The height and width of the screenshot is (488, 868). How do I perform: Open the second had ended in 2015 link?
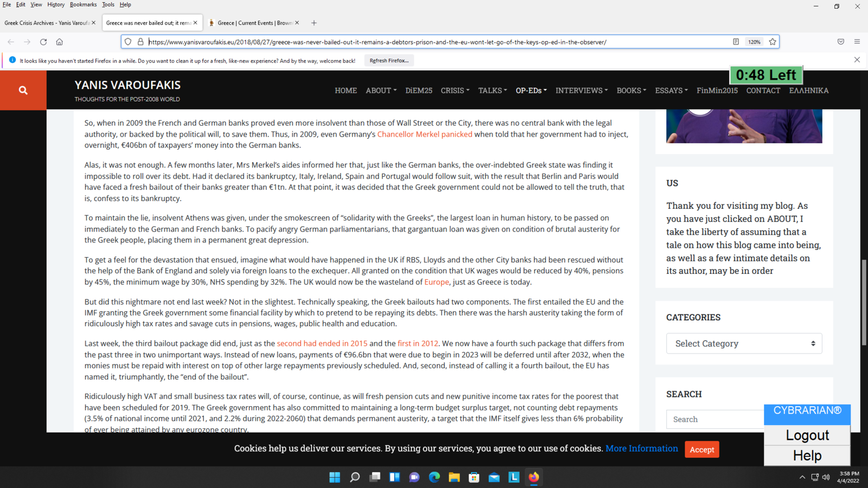[x=322, y=343]
